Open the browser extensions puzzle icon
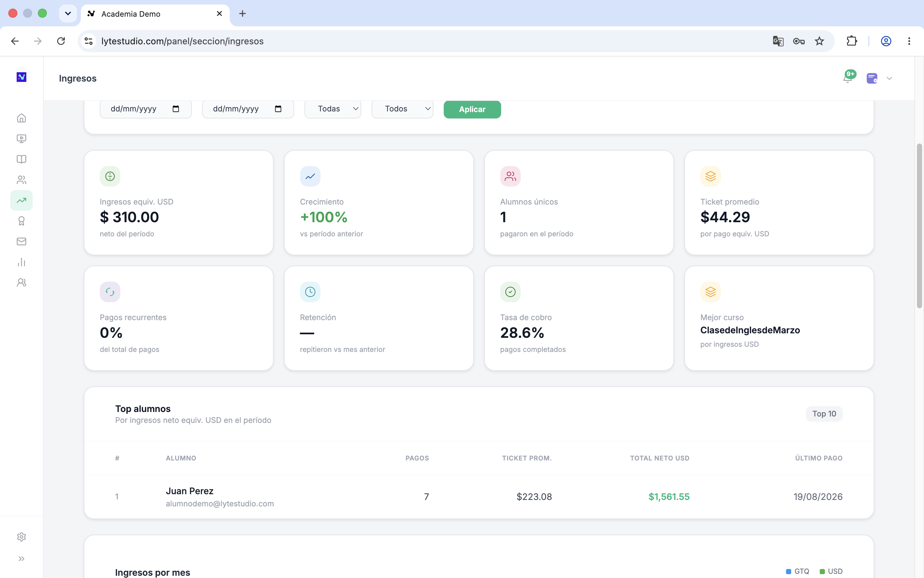Screen dimensions: 924x578 click(851, 41)
